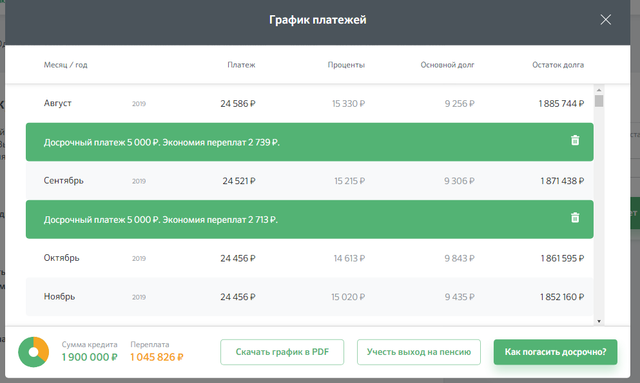Click November principal value 9 435 ₽
The height and width of the screenshot is (383, 640).
460,297
